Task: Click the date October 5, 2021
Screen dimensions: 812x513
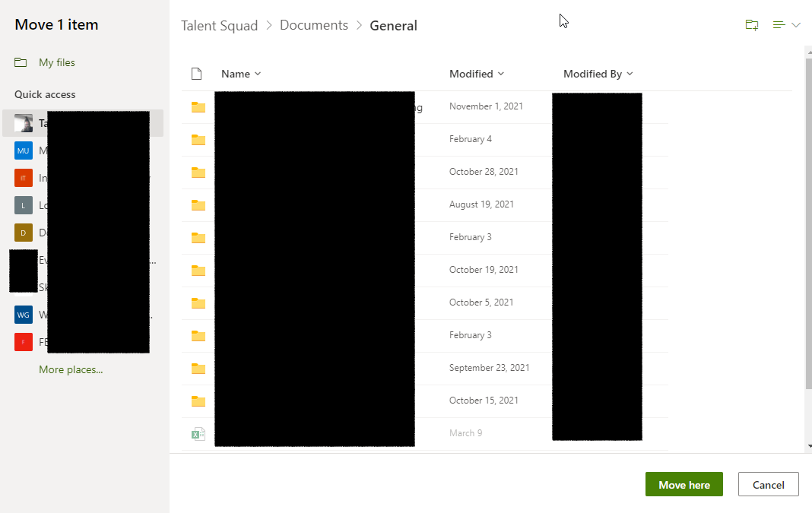Action: coord(481,302)
